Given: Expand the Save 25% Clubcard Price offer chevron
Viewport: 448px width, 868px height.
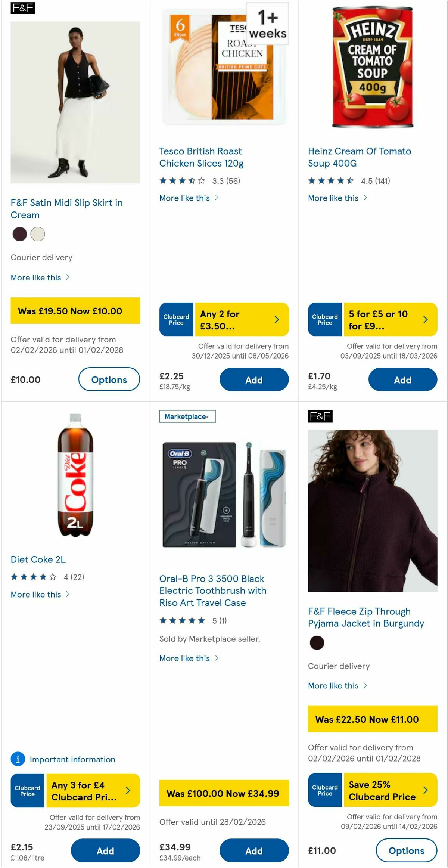Looking at the screenshot, I should click(x=425, y=791).
